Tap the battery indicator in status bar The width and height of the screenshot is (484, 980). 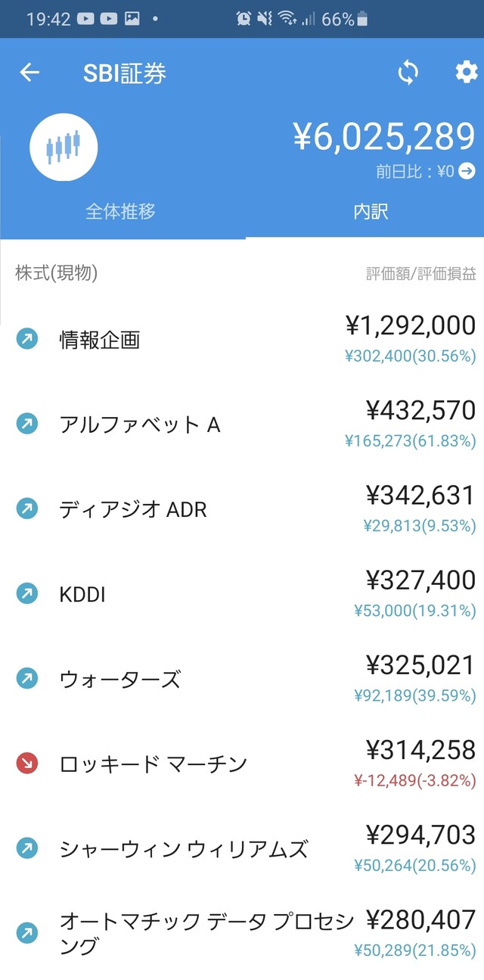[x=363, y=19]
